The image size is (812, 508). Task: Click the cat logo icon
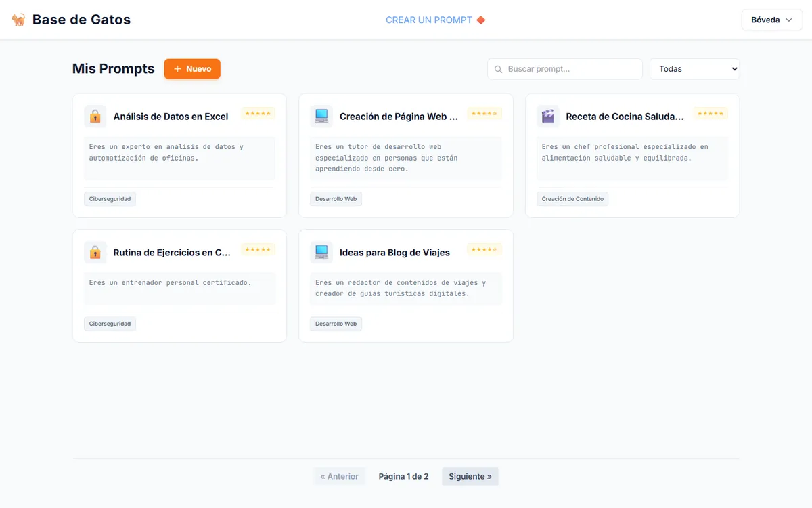tap(18, 20)
